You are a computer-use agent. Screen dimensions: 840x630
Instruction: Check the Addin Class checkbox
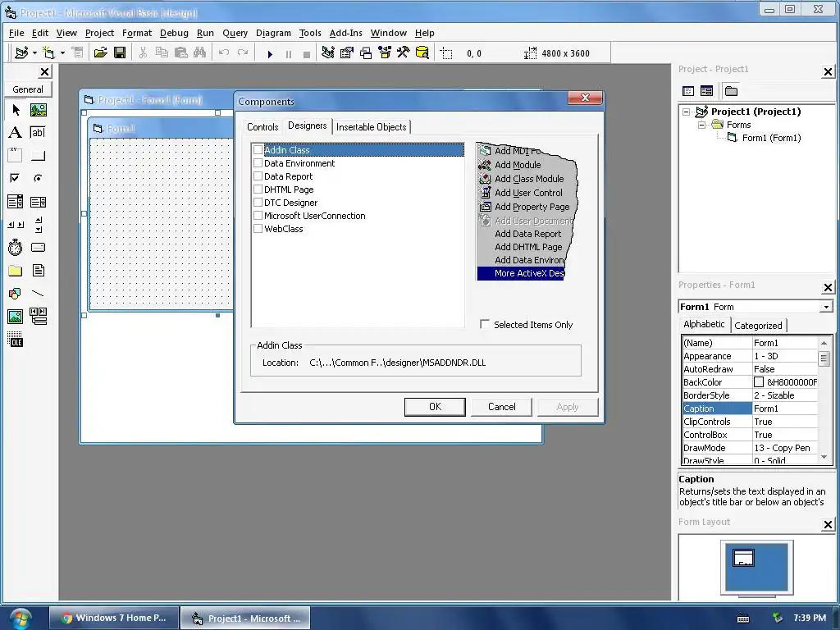[258, 150]
